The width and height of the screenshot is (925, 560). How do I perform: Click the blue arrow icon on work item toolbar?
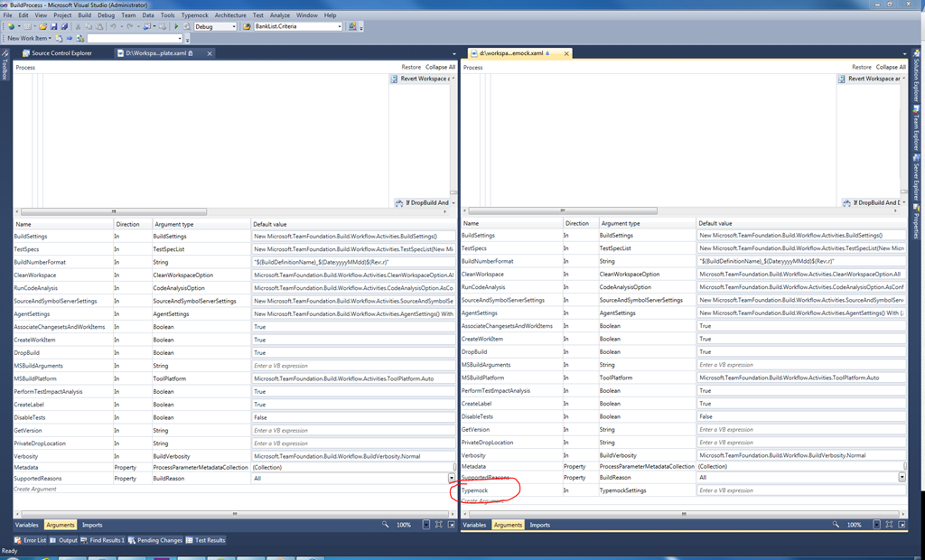tap(69, 38)
